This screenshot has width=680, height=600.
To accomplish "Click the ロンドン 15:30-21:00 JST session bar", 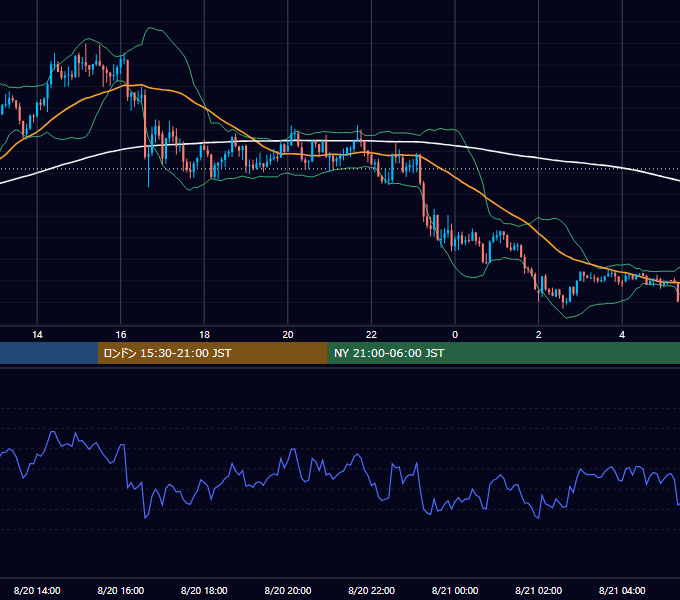I will tap(212, 353).
